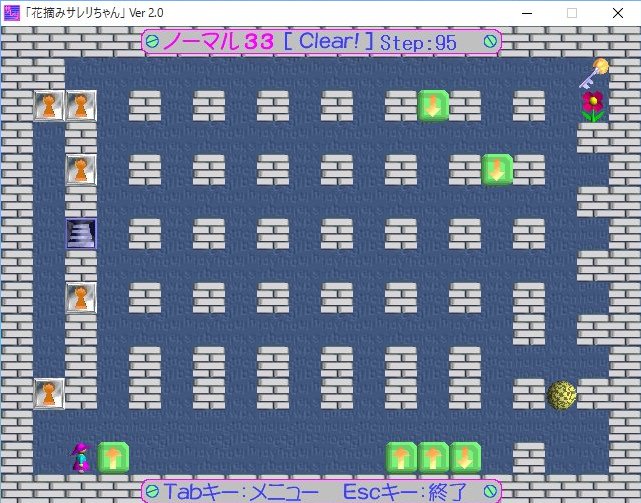Click the orange statue tile directly above the staircase

pos(81,169)
